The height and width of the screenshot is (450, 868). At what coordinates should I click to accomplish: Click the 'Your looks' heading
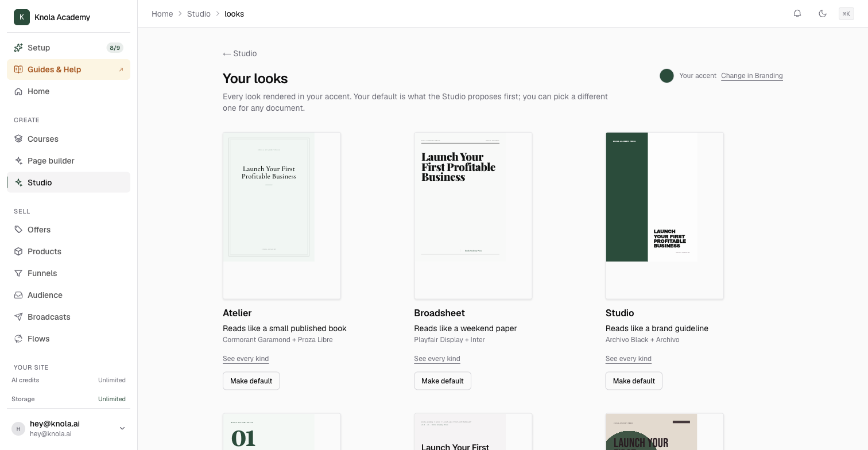255,79
